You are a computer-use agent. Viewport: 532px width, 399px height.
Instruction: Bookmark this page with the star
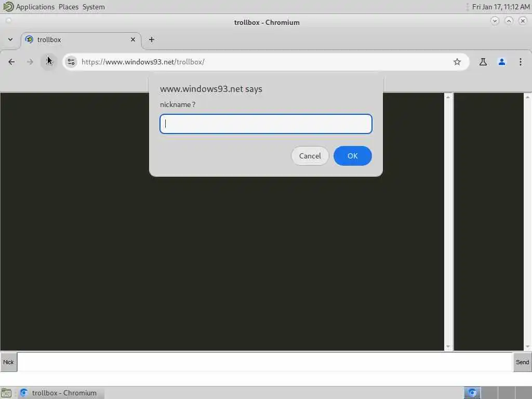coord(457,62)
